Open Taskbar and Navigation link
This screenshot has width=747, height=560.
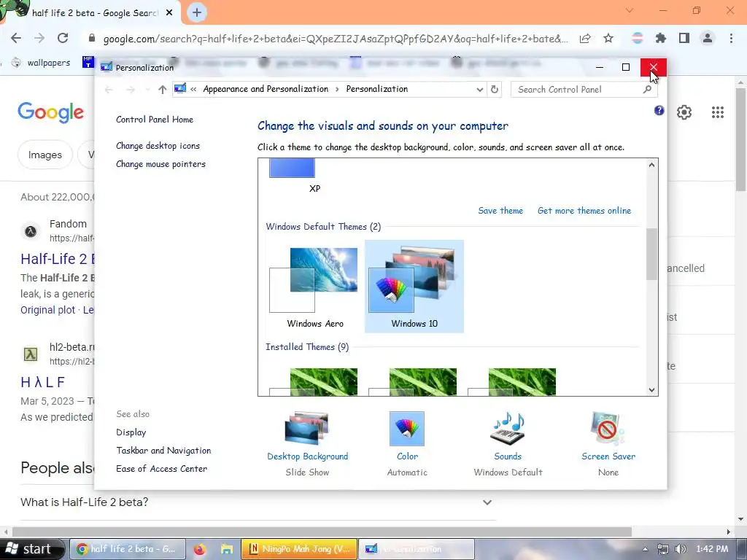[163, 451]
